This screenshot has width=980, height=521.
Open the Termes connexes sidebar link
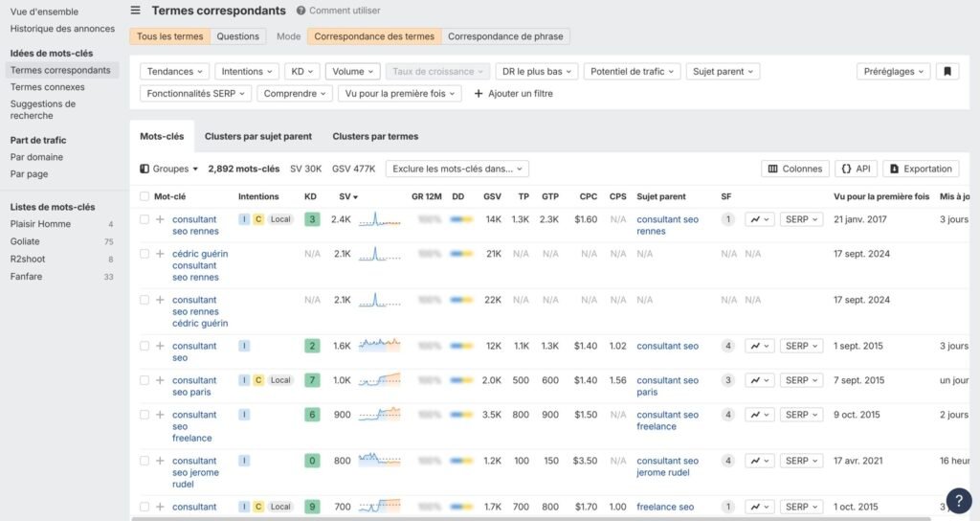click(x=48, y=87)
